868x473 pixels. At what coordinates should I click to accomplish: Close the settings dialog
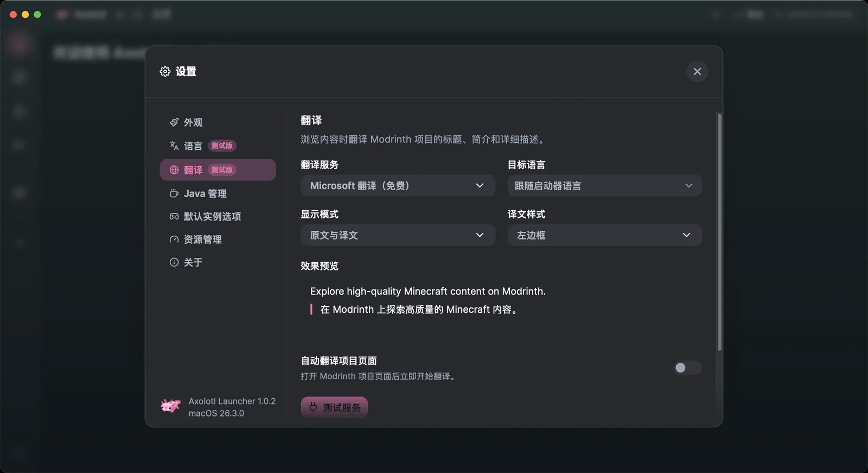697,72
